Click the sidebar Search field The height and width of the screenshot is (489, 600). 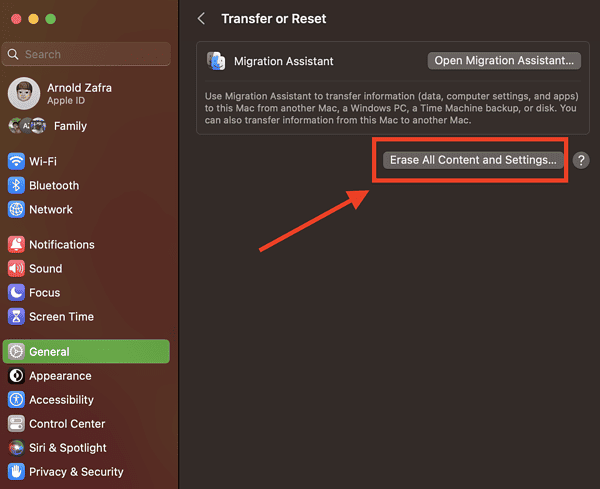coord(90,54)
